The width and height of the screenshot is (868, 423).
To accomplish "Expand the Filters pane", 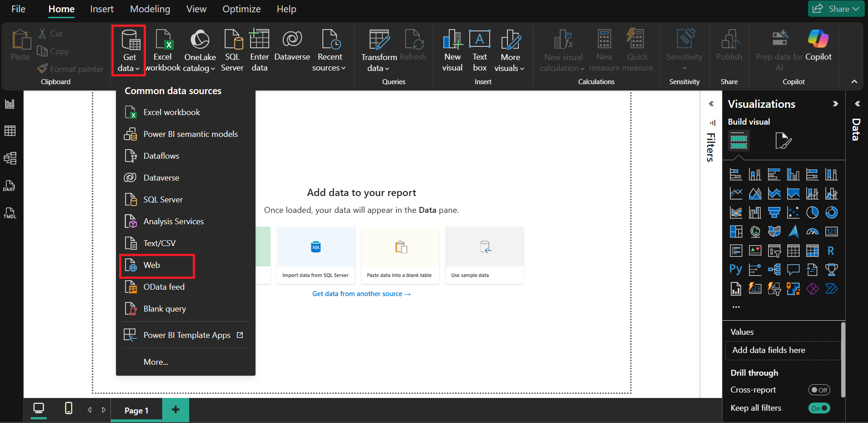I will pyautogui.click(x=711, y=104).
